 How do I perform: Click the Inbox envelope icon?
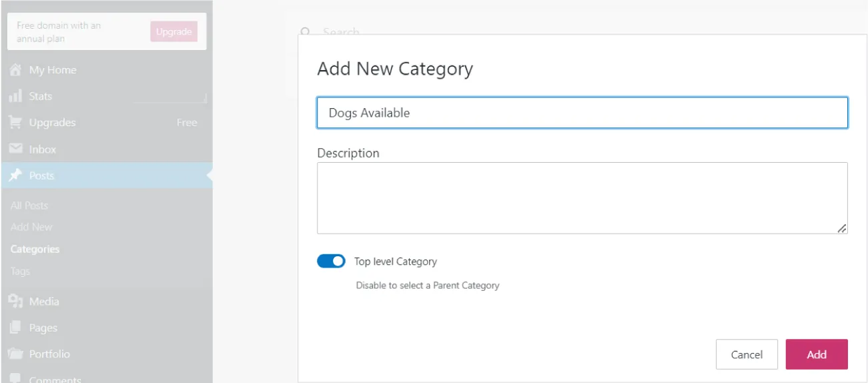(x=15, y=149)
